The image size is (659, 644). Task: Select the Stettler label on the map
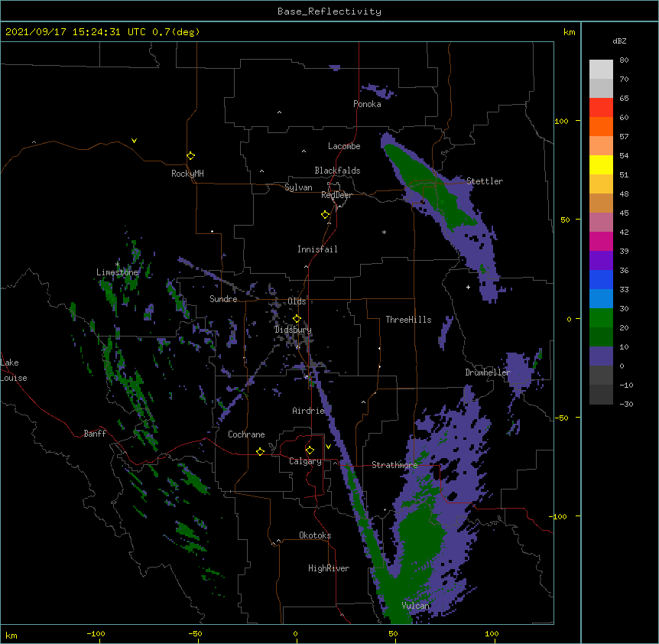(485, 181)
